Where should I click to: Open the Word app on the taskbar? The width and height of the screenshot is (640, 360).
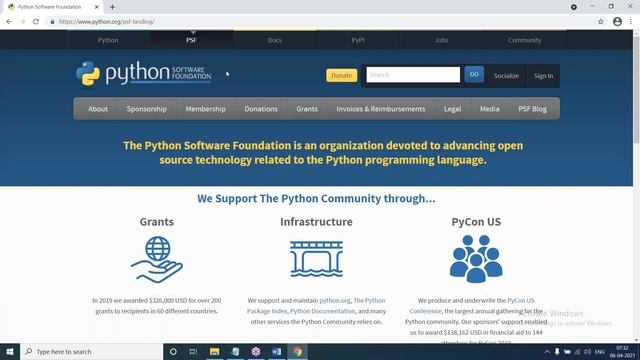click(x=276, y=351)
